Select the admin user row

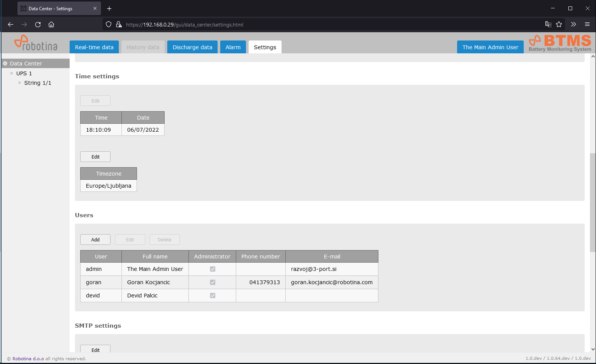point(229,269)
